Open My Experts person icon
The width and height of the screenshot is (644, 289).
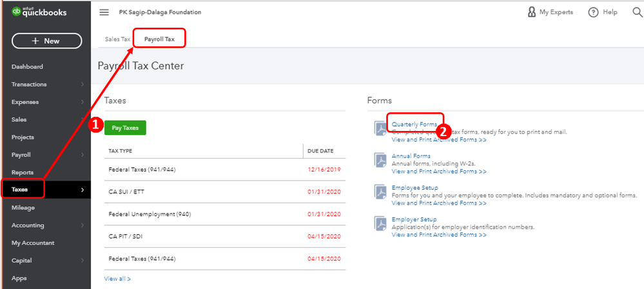532,12
